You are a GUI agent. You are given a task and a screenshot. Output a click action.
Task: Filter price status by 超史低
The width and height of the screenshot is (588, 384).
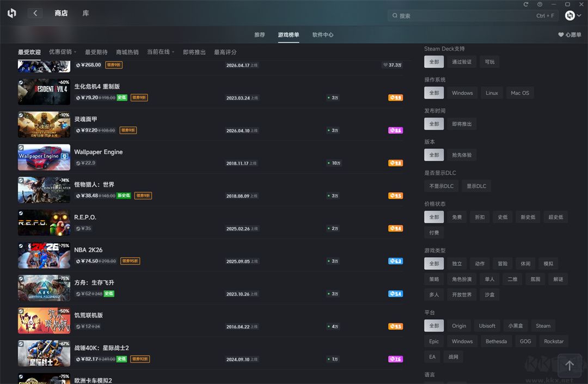(556, 217)
